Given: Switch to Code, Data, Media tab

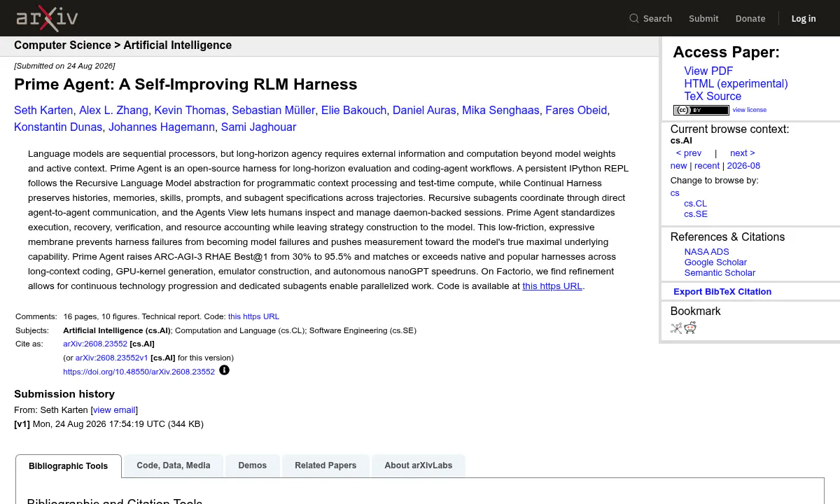Looking at the screenshot, I should pos(174,465).
